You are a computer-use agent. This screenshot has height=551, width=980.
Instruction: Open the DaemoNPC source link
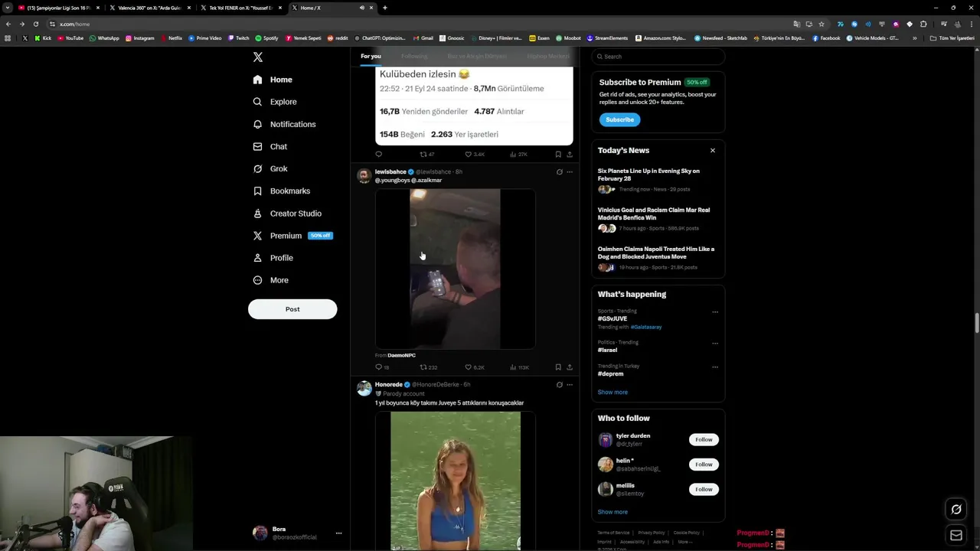(x=401, y=356)
